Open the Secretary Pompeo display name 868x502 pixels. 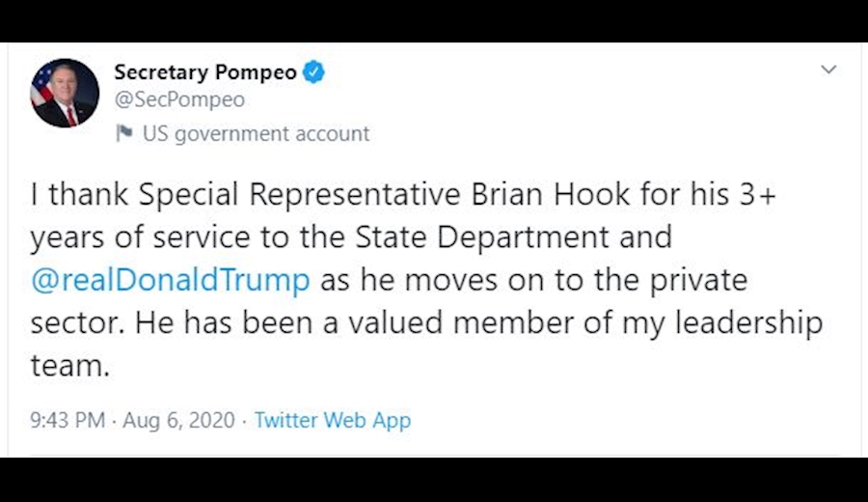click(x=205, y=71)
